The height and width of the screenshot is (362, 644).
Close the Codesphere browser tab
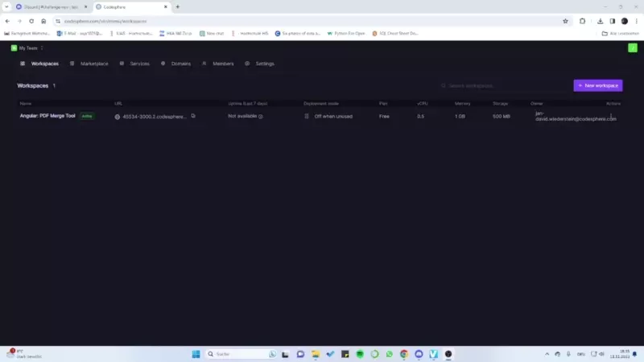[x=166, y=7]
